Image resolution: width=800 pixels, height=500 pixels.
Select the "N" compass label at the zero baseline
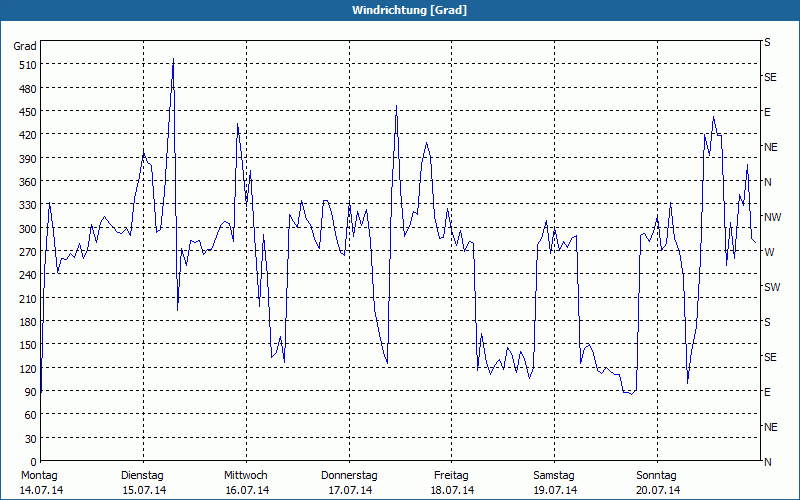coord(767,462)
